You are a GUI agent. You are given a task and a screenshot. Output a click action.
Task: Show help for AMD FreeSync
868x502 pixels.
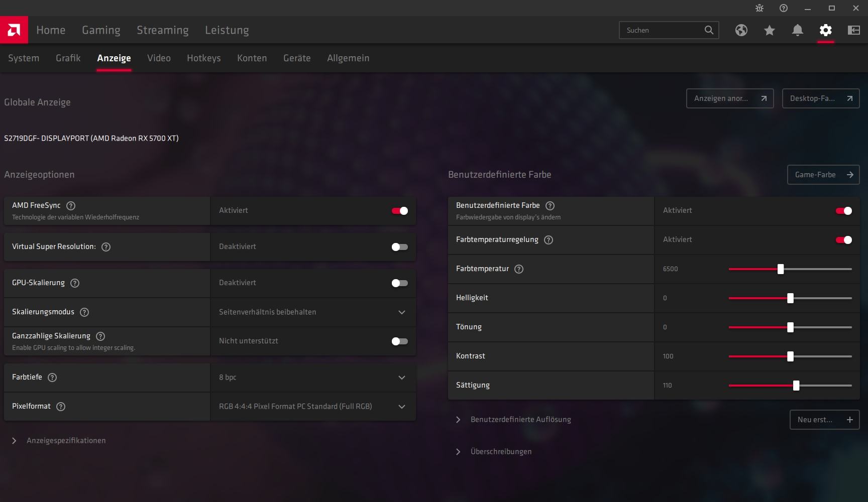point(71,206)
